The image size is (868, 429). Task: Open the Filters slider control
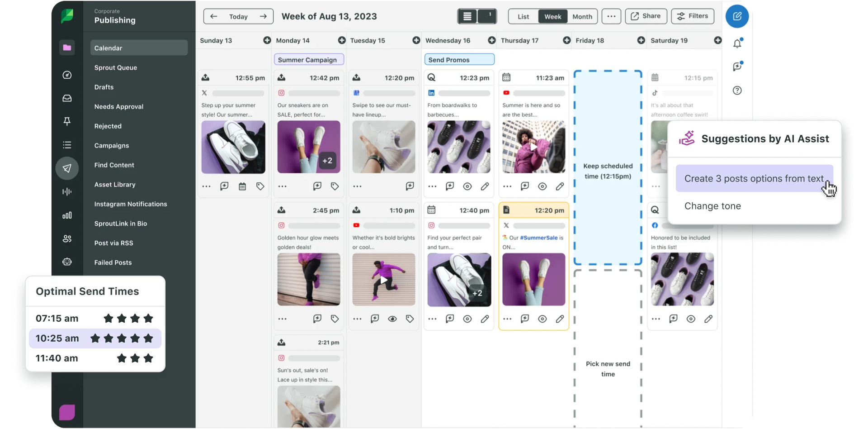(693, 16)
